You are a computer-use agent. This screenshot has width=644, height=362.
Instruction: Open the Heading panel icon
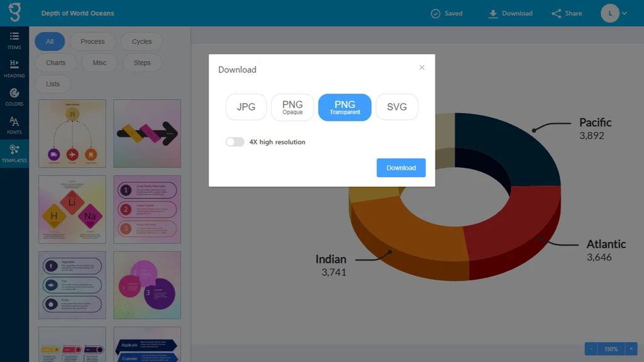coord(14,65)
